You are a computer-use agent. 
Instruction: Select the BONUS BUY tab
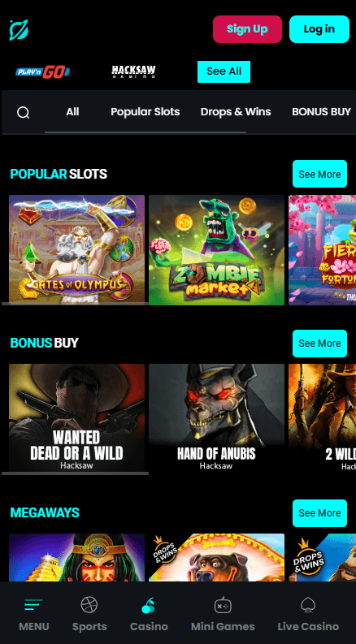(x=321, y=112)
